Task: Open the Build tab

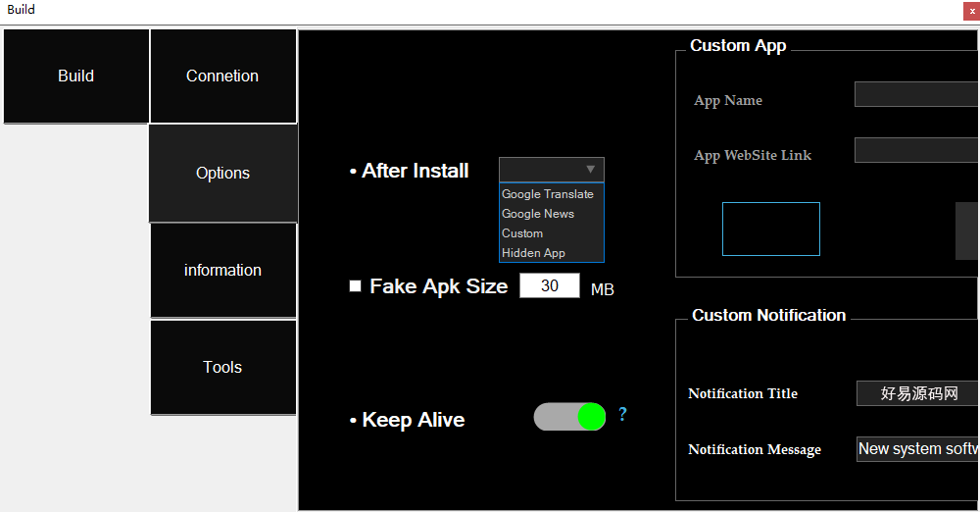Action: tap(76, 77)
